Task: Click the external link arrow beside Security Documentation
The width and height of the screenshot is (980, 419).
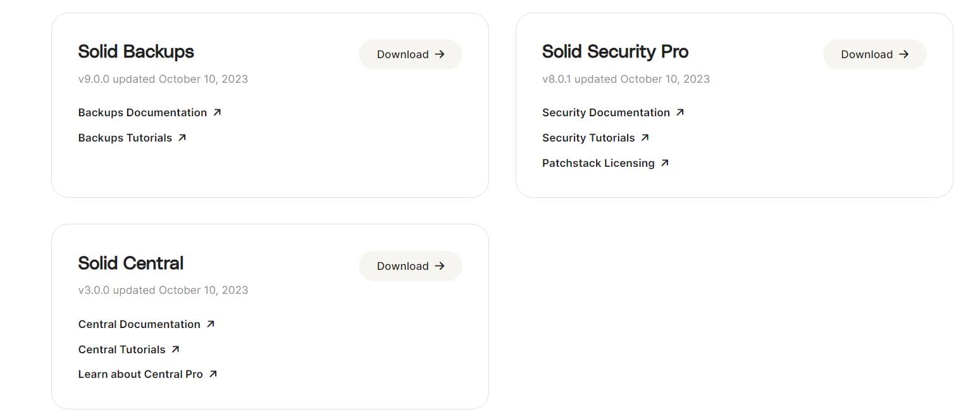Action: click(681, 111)
